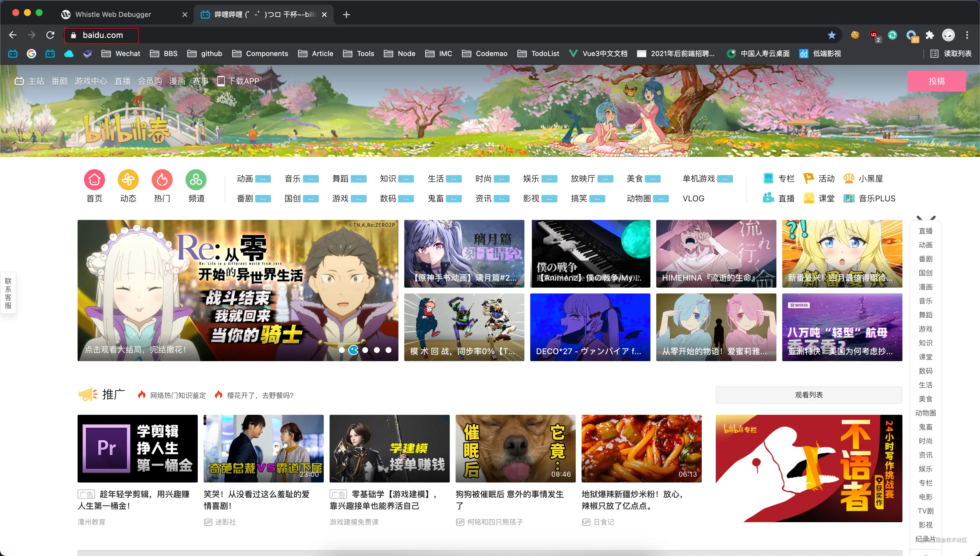Screen dimensions: 980x556
Task: Select the last carousel dot indicator
Action: (388, 350)
